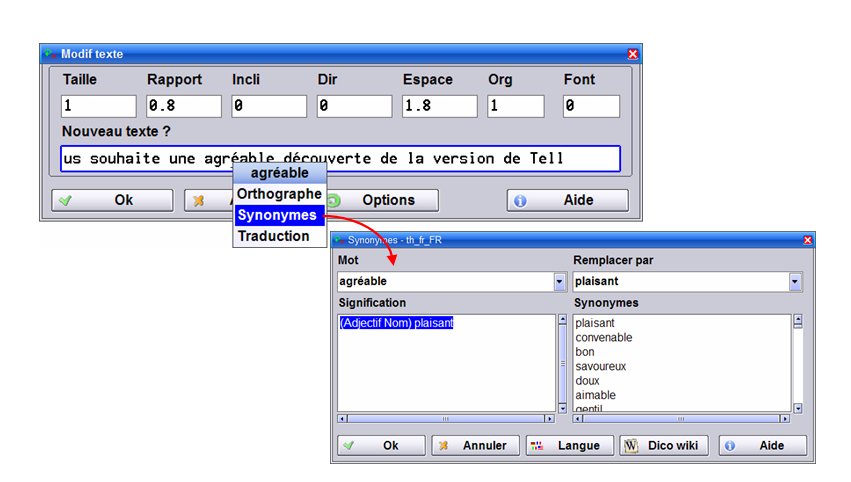Click the Signification vertical scrollbar thumb

(562, 364)
